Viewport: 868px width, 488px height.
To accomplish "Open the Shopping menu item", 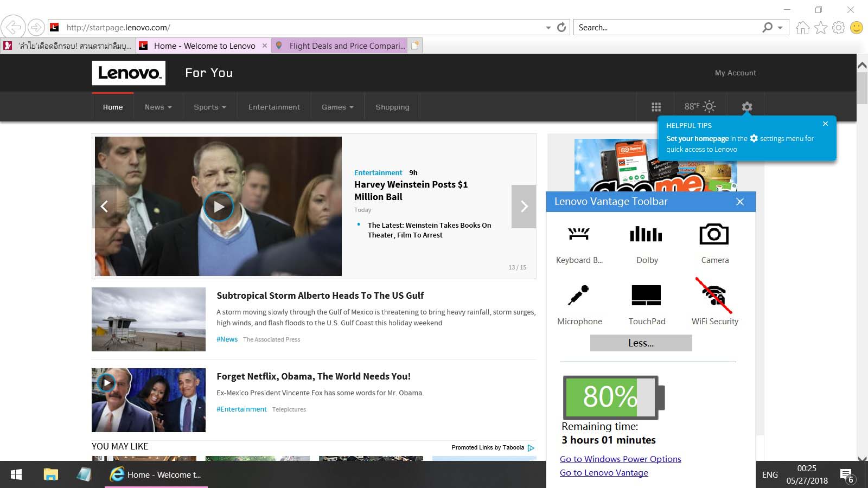I will 392,107.
